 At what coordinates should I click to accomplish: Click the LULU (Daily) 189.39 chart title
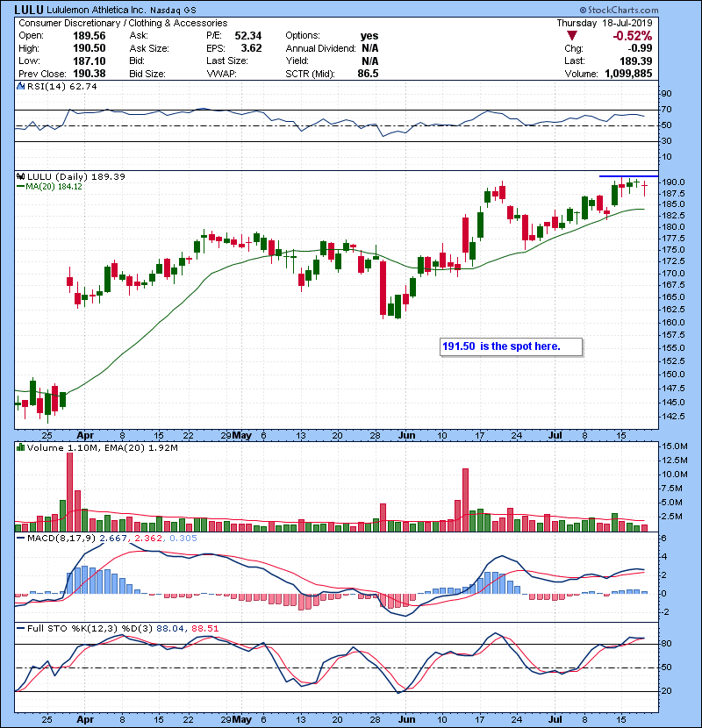76,176
